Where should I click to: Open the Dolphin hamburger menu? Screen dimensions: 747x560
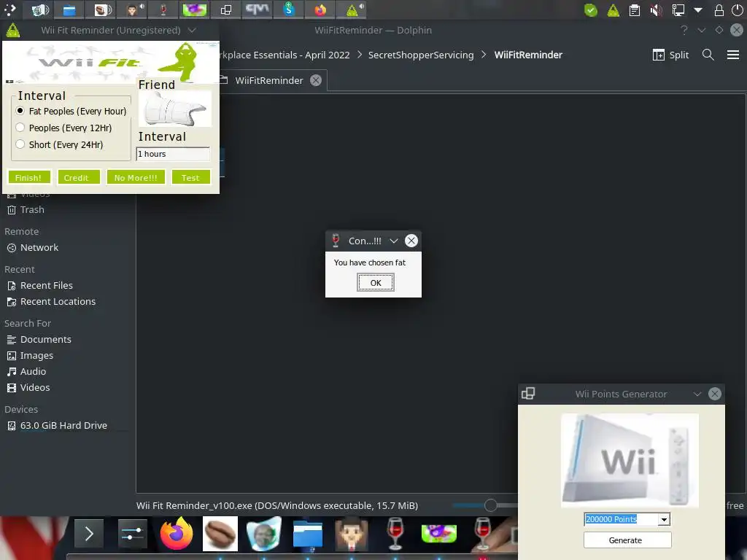click(733, 55)
